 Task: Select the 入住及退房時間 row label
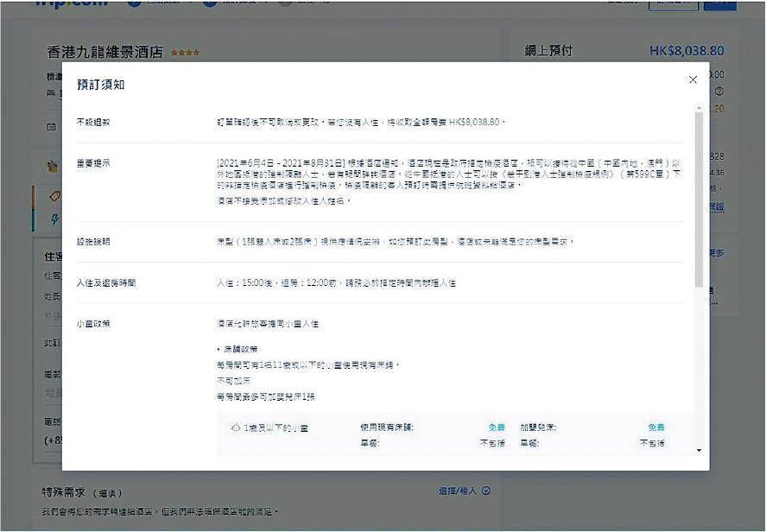click(x=106, y=283)
